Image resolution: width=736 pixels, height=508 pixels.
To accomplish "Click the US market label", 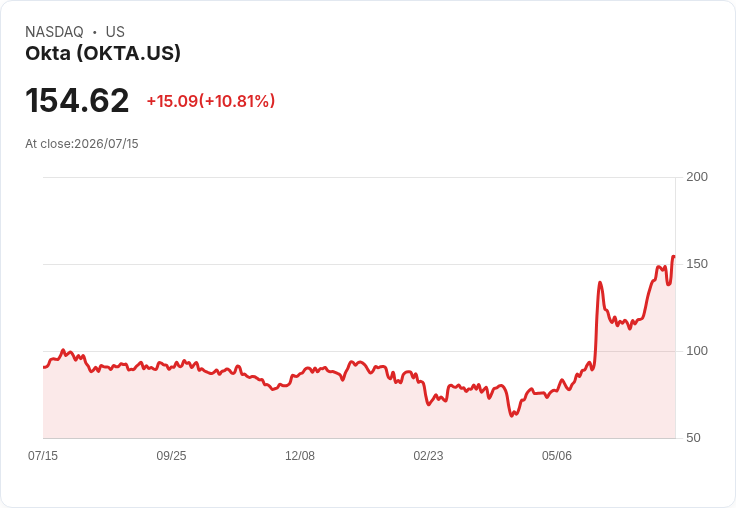I will click(115, 32).
